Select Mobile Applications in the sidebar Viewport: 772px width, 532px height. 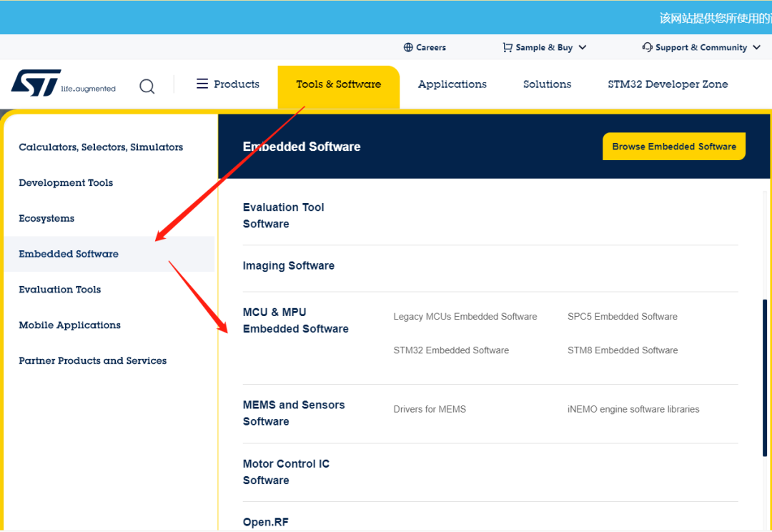click(70, 325)
